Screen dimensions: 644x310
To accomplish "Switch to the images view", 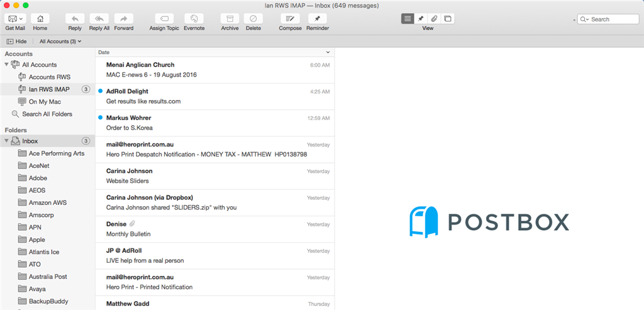I will pos(448,19).
